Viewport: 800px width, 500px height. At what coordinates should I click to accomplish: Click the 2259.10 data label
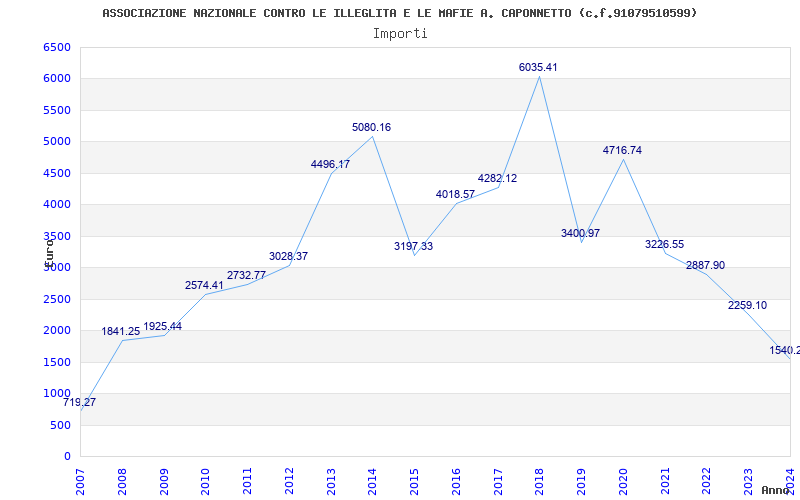click(747, 306)
